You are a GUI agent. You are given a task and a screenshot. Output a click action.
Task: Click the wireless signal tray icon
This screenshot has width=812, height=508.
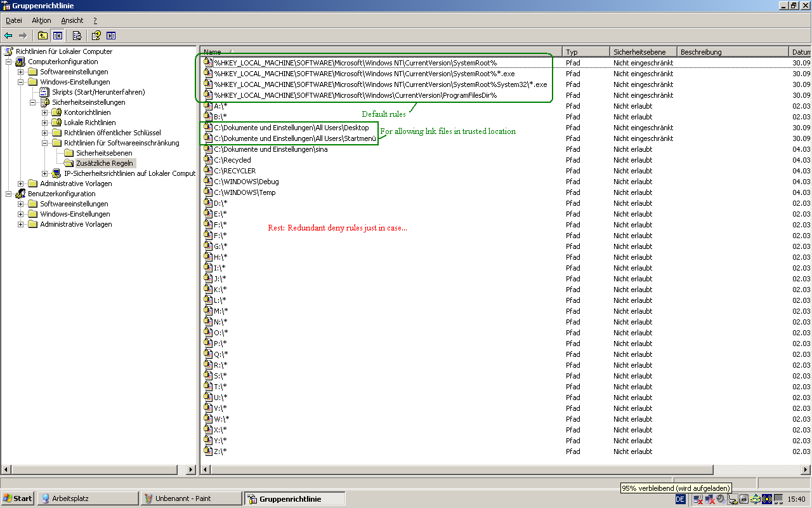(x=766, y=499)
